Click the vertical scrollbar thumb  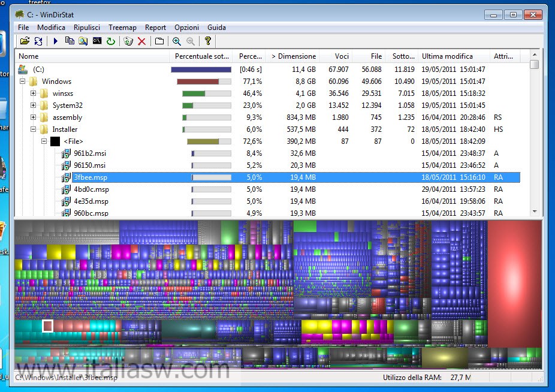pos(535,65)
